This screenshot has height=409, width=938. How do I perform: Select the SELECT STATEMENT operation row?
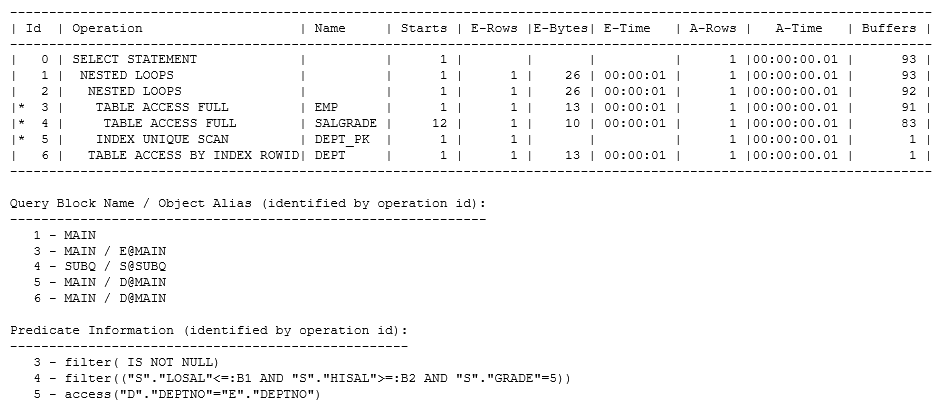click(470, 59)
